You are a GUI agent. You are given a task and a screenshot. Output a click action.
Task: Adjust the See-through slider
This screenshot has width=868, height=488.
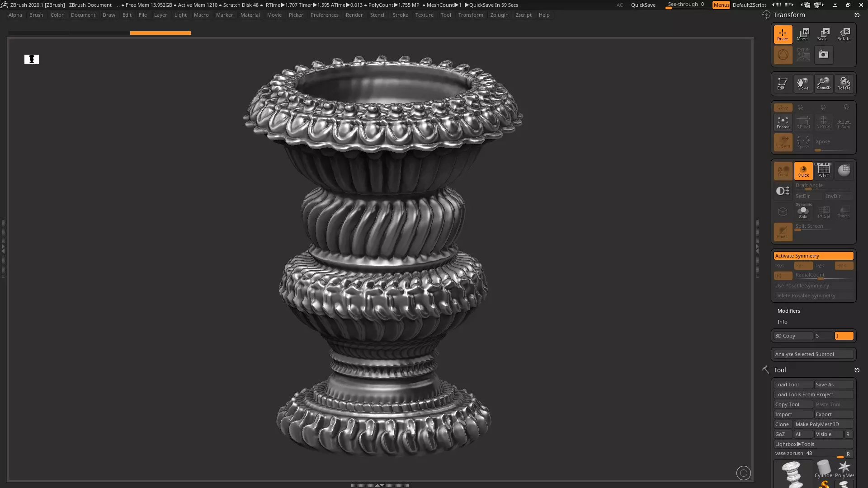685,5
